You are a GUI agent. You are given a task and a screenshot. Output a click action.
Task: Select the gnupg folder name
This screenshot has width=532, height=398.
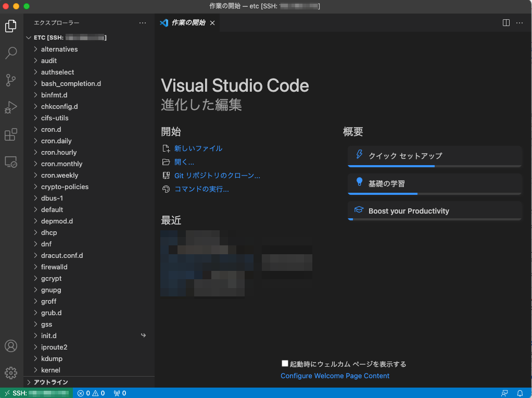point(51,290)
